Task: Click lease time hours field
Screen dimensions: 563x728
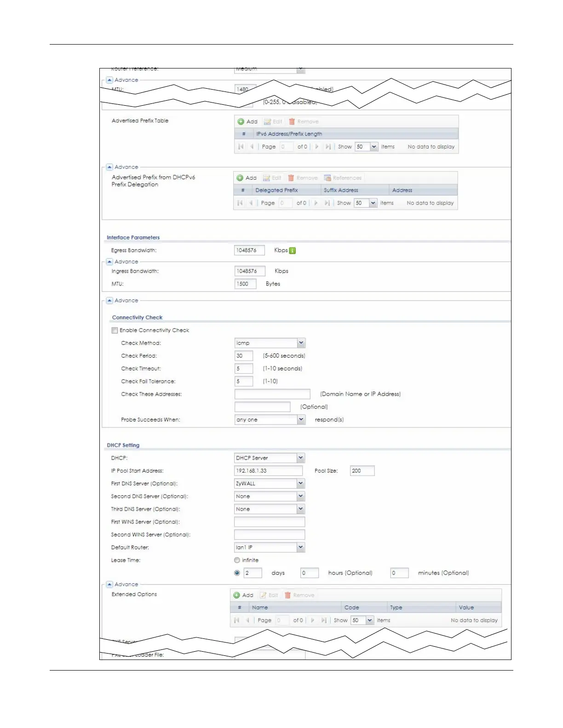Action: pyautogui.click(x=310, y=573)
